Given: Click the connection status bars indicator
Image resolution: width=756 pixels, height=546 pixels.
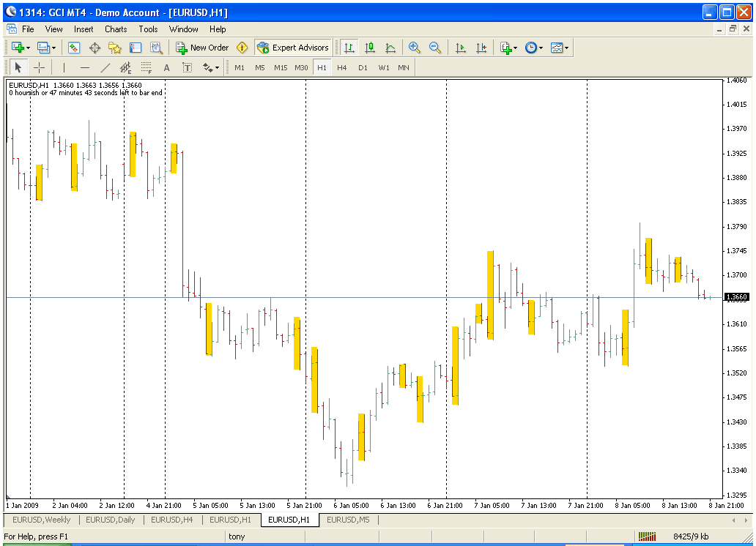Looking at the screenshot, I should click(647, 536).
